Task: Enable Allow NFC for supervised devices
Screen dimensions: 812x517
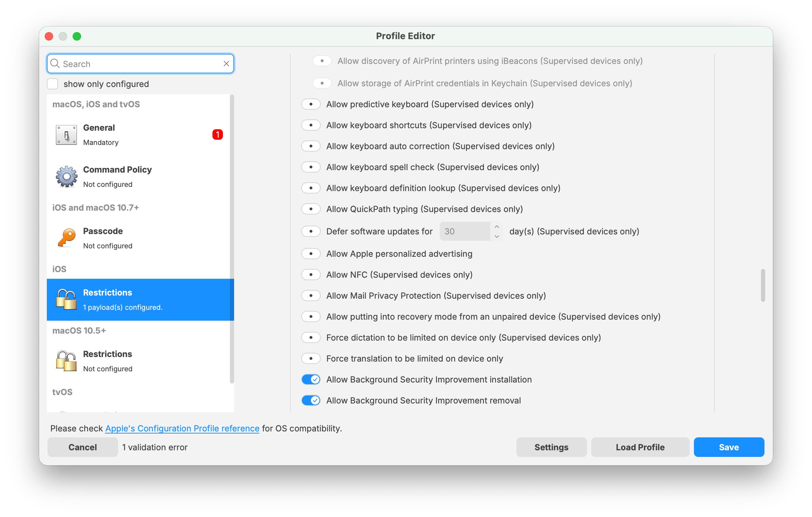Action: click(x=311, y=275)
